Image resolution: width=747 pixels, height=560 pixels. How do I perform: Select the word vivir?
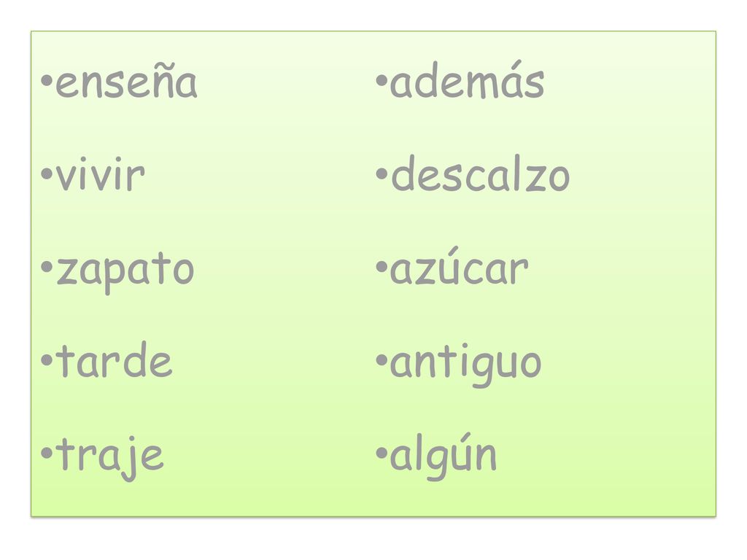pos(100,174)
